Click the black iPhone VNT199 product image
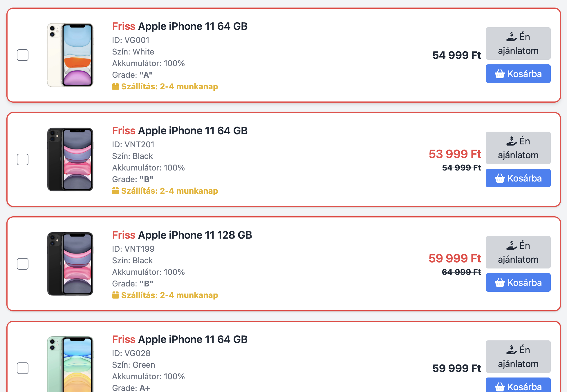Viewport: 567px width, 392px height. 70,264
